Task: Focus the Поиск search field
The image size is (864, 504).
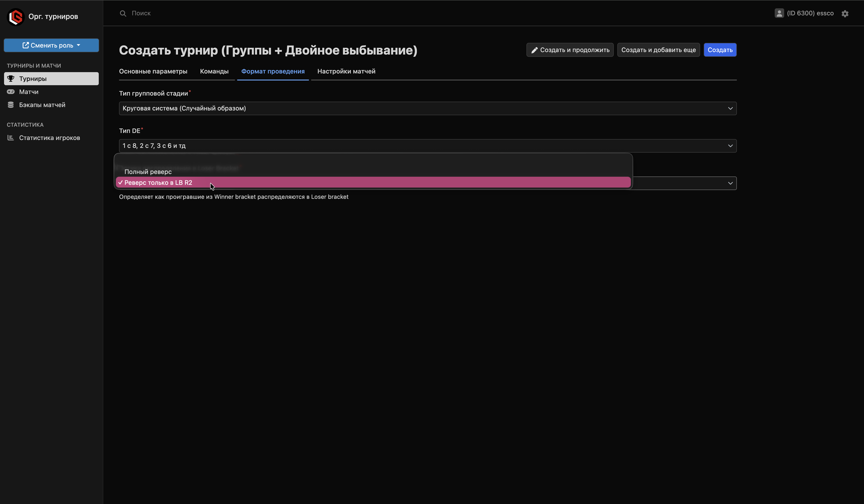Action: (274, 13)
